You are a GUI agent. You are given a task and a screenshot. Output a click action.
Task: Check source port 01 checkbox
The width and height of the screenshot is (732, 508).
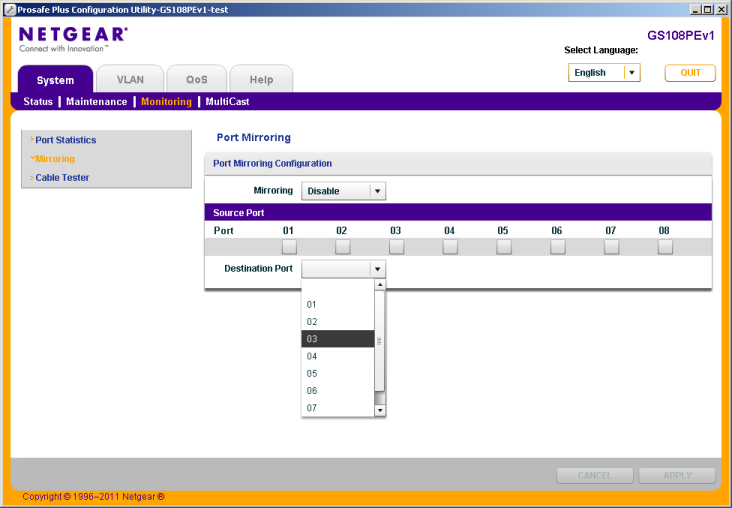289,247
